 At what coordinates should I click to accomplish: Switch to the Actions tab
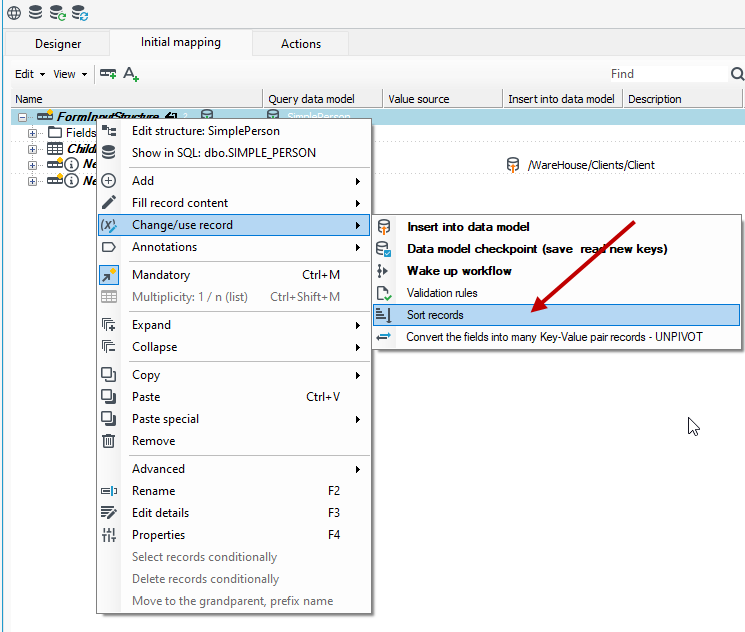point(301,44)
